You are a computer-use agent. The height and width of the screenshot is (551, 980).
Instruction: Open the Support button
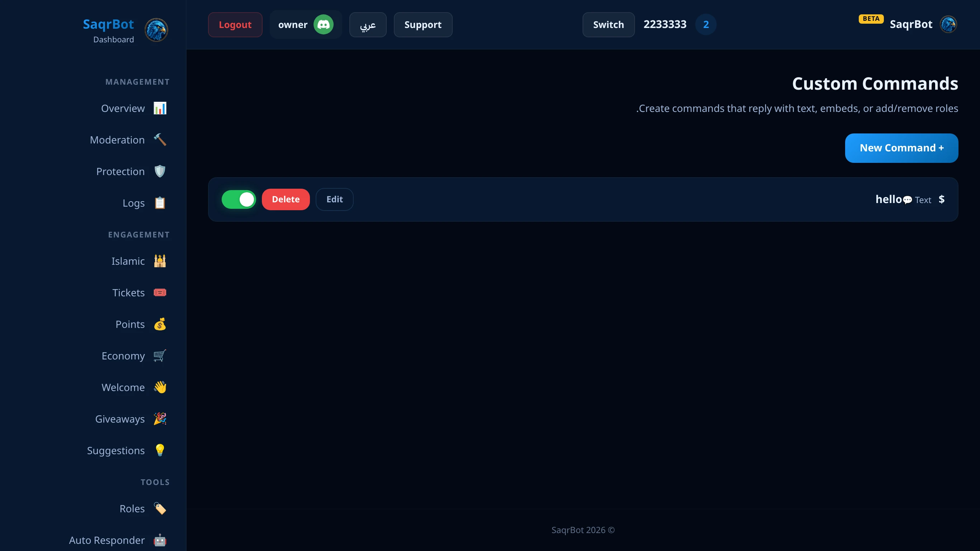click(x=423, y=25)
